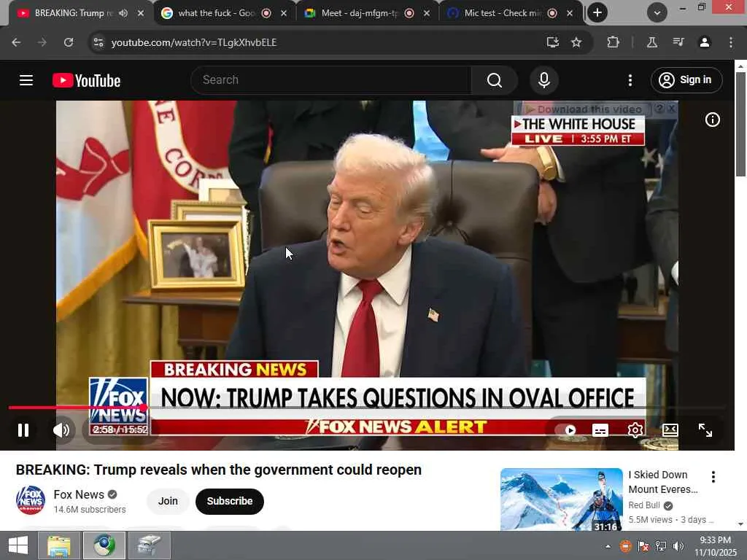This screenshot has height=560, width=747.
Task: Switch player to theater mode
Action: (670, 430)
